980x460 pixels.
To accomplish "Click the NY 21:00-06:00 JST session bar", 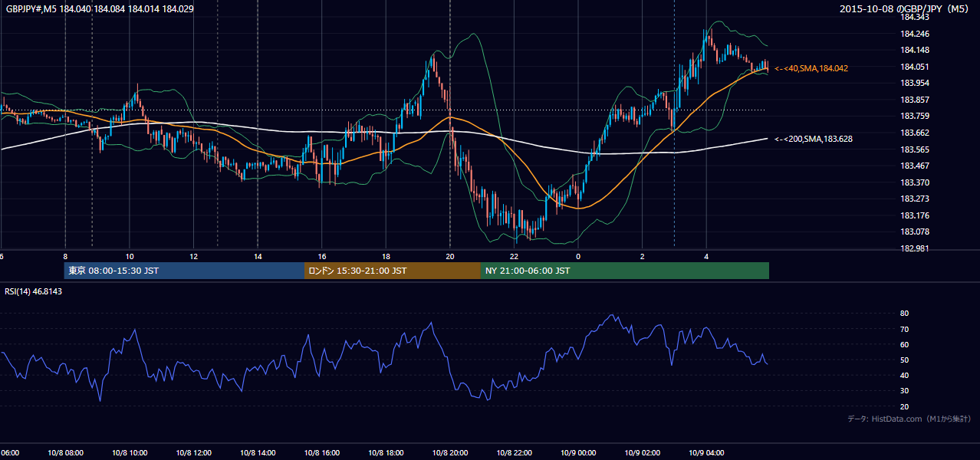I will tap(625, 271).
